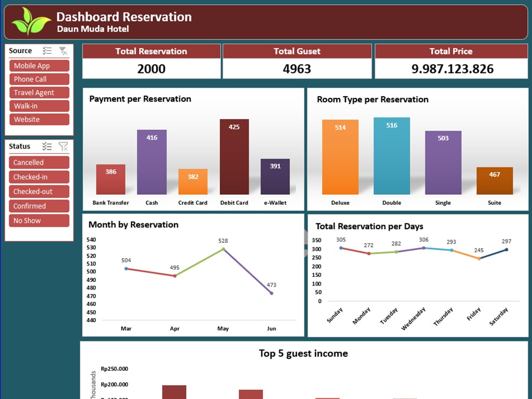Select the purple Cash bar showing 416
The image size is (532, 399).
coord(152,162)
